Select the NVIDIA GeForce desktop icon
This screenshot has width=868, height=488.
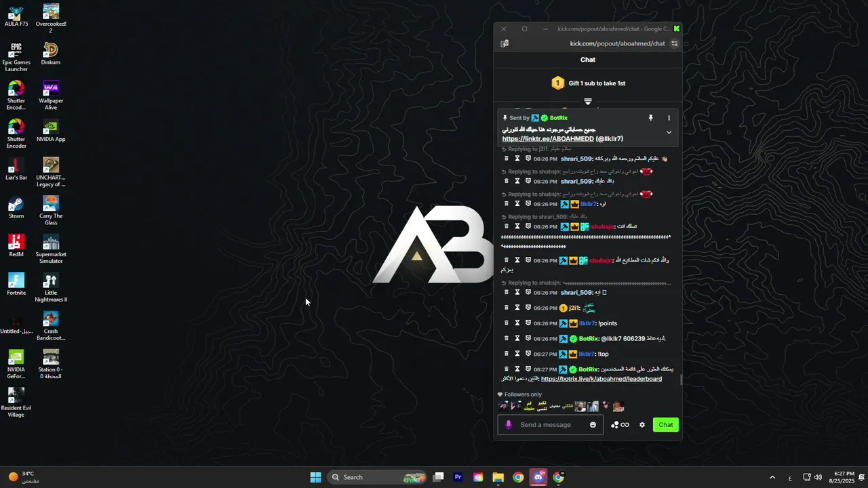16,365
